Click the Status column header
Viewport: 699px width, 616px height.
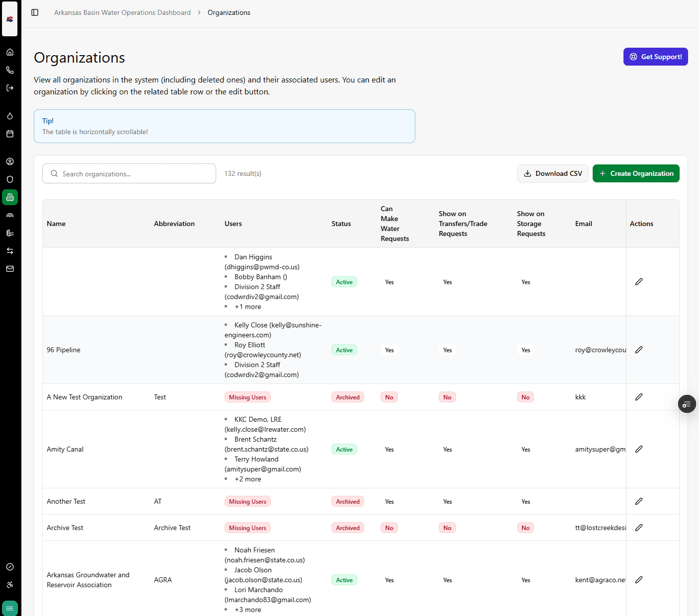click(341, 224)
